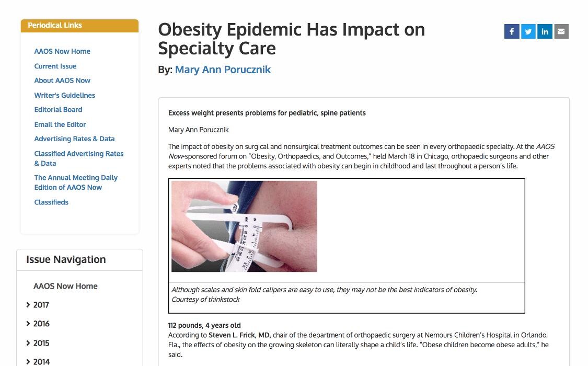Open author Mary Ann Porucznik's page
This screenshot has height=366, width=588.
point(223,70)
